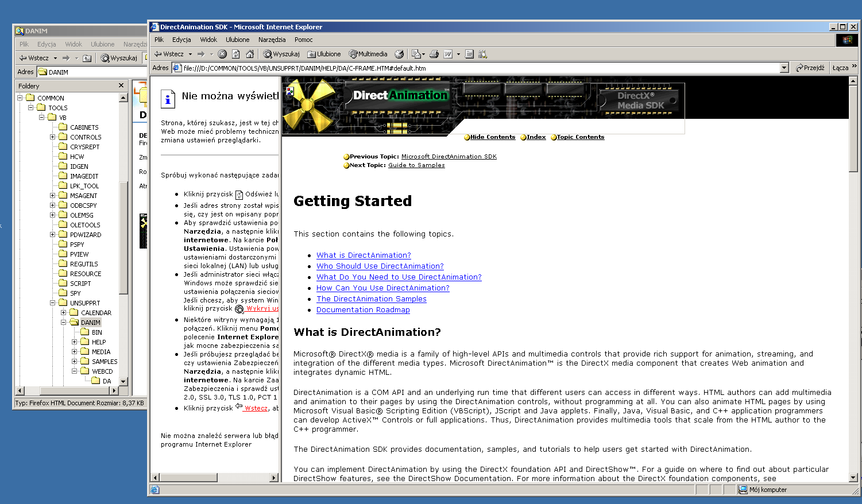Expand the PDWIZARD folder tree node
862x504 pixels.
click(x=53, y=235)
